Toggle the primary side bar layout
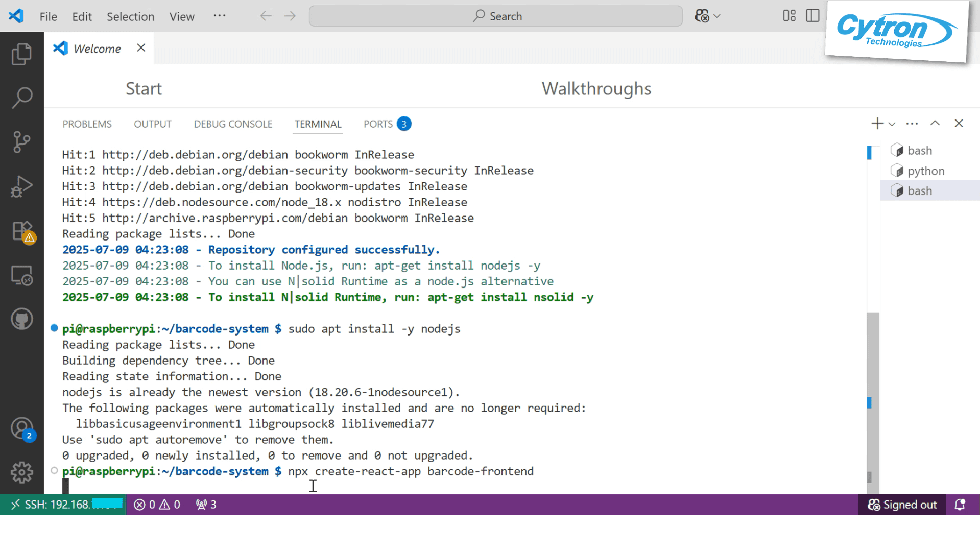Screen dimensions: 980x551 point(812,16)
